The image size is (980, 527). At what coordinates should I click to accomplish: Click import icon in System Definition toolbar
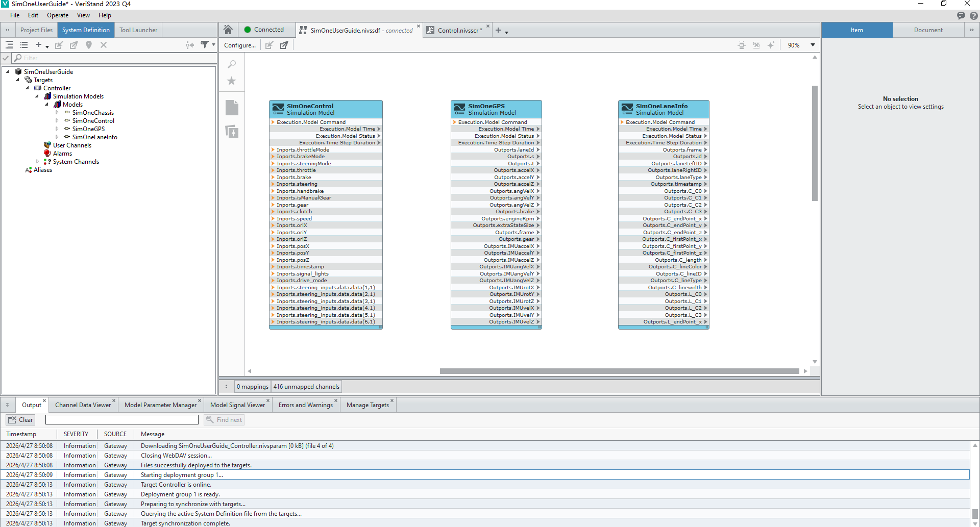click(x=59, y=45)
